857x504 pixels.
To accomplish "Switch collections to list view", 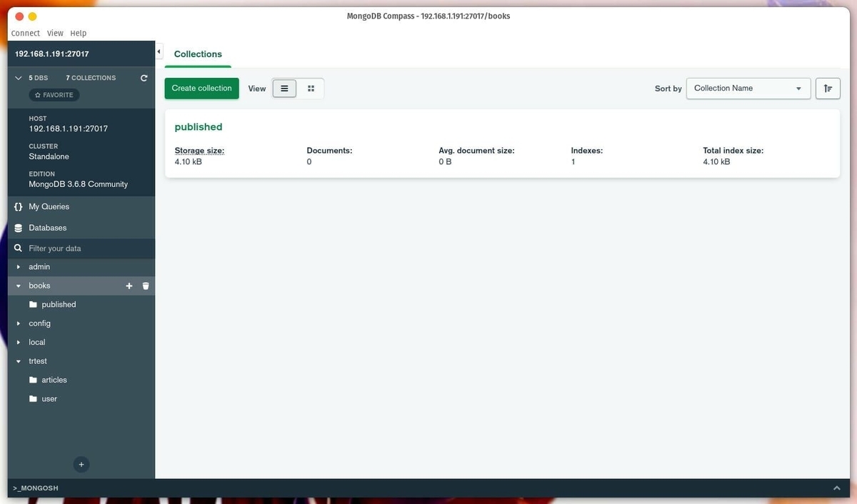I will [284, 88].
